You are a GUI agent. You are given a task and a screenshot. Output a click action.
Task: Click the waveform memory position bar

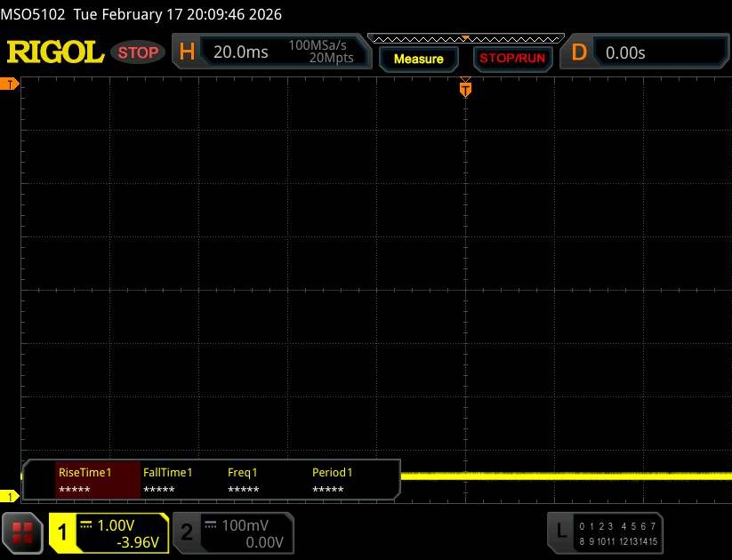click(x=464, y=38)
